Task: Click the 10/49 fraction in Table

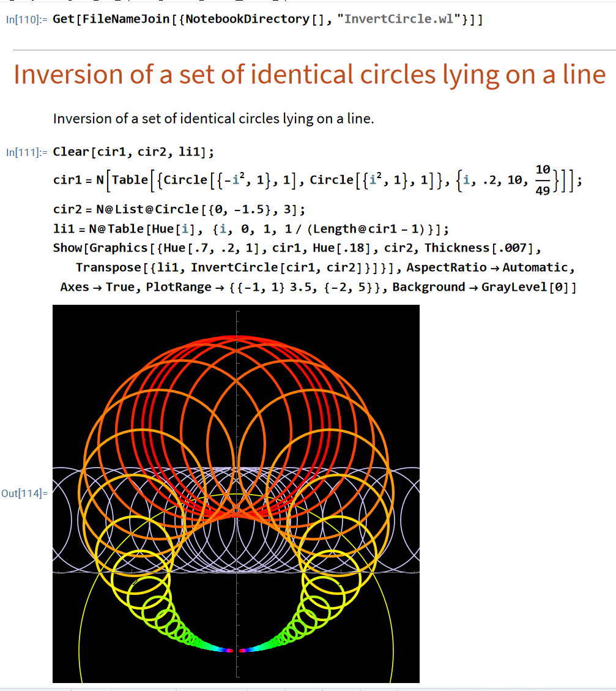Action: (541, 181)
